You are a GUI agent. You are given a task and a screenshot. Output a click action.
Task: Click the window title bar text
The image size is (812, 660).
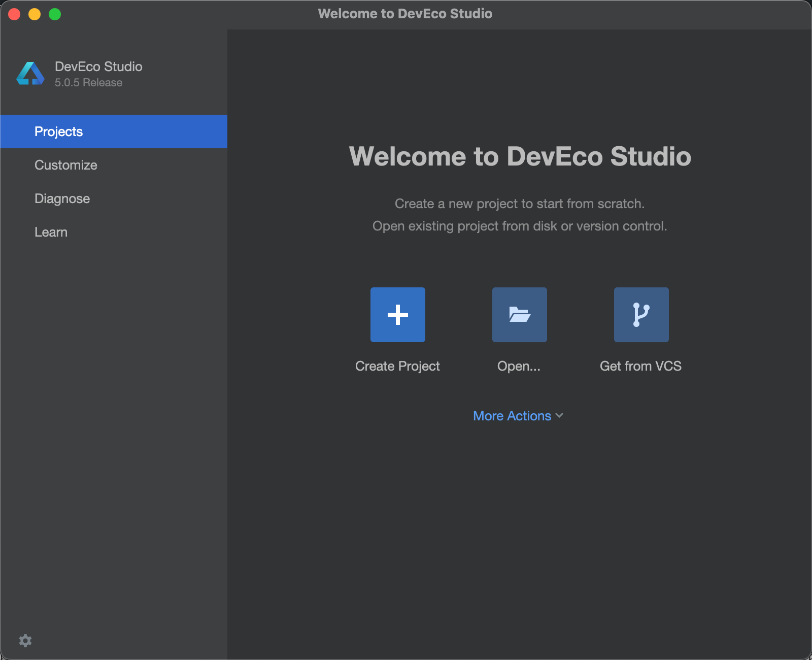405,14
